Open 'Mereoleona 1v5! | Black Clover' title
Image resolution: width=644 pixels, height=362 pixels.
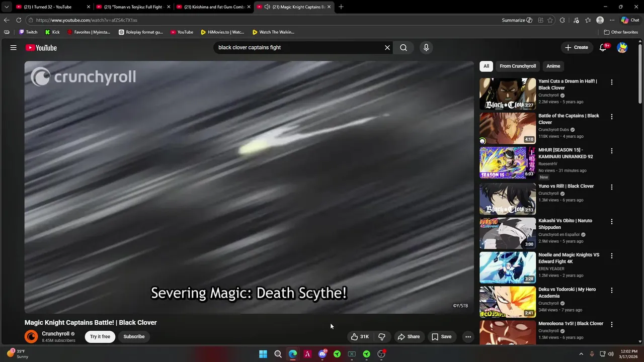pos(571,324)
